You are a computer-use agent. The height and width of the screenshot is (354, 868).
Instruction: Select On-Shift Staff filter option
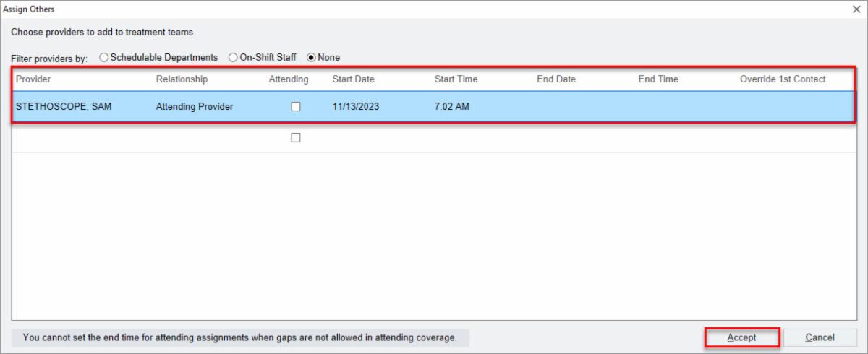(233, 57)
